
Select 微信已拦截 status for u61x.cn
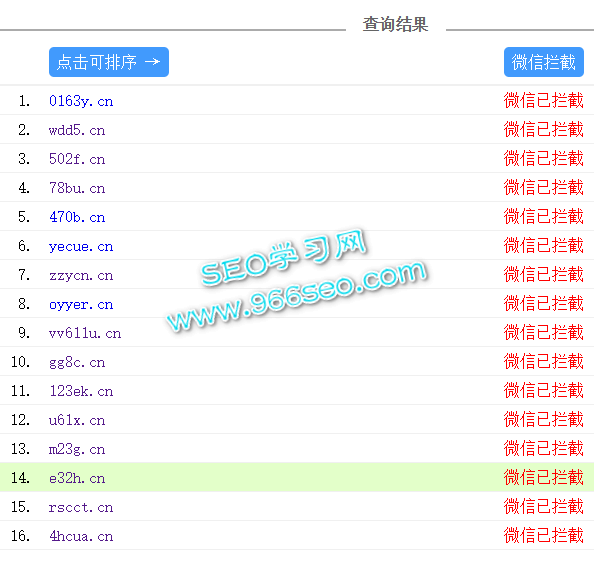pyautogui.click(x=543, y=420)
